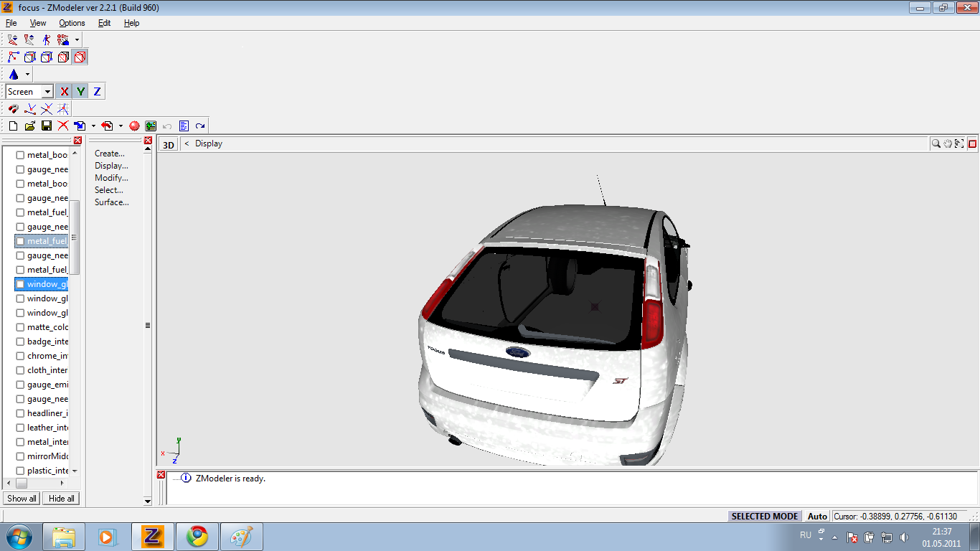Click the blue cone primitive icon
This screenshot has height=551, width=980.
tap(13, 74)
